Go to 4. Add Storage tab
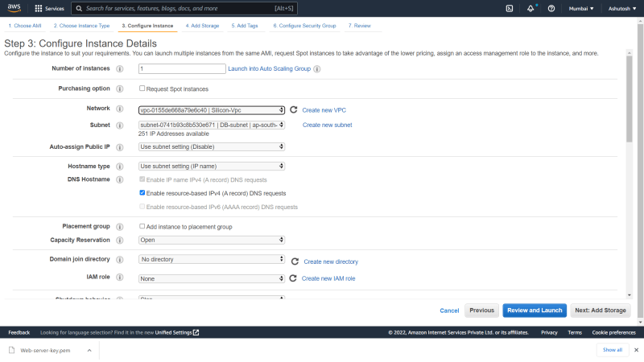The width and height of the screenshot is (644, 362). [202, 26]
